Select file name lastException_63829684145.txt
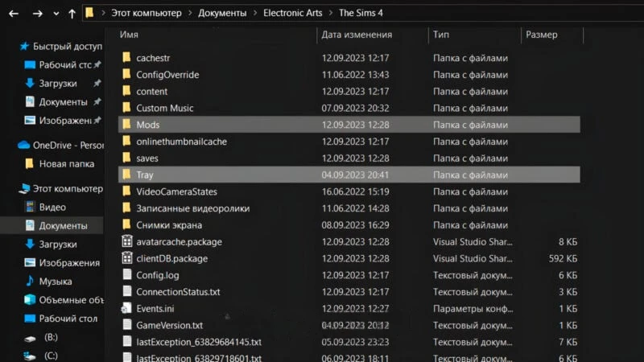 (199, 342)
